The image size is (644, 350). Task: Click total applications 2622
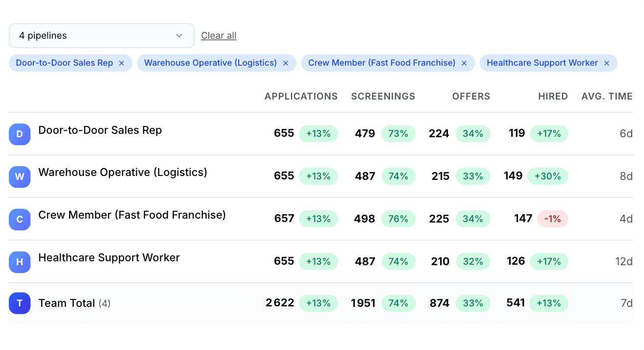[280, 303]
